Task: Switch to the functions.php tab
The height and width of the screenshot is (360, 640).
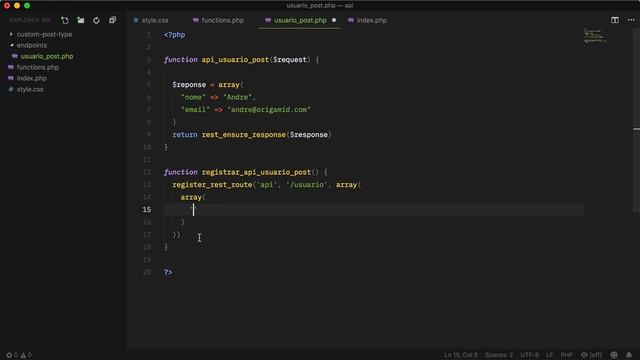Action: point(218,20)
